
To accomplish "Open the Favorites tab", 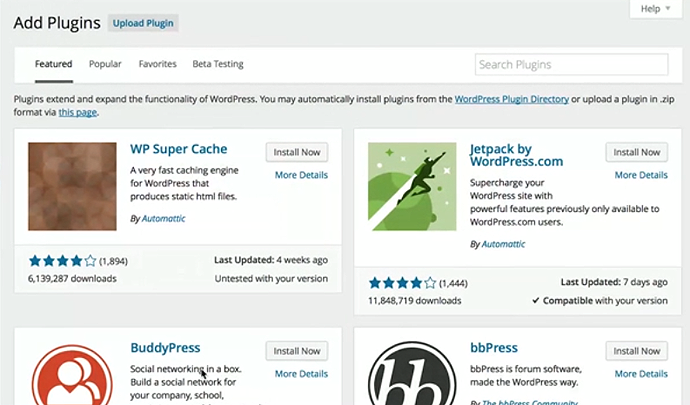I will (158, 64).
